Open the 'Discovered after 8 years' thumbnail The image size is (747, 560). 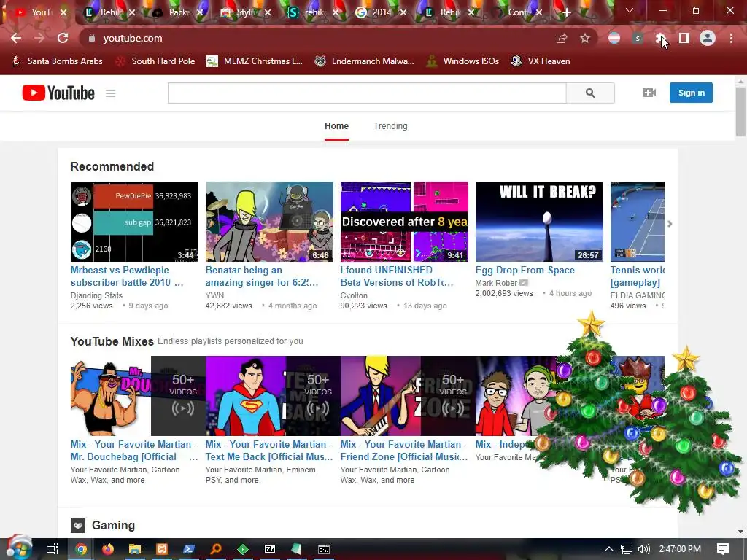click(404, 222)
